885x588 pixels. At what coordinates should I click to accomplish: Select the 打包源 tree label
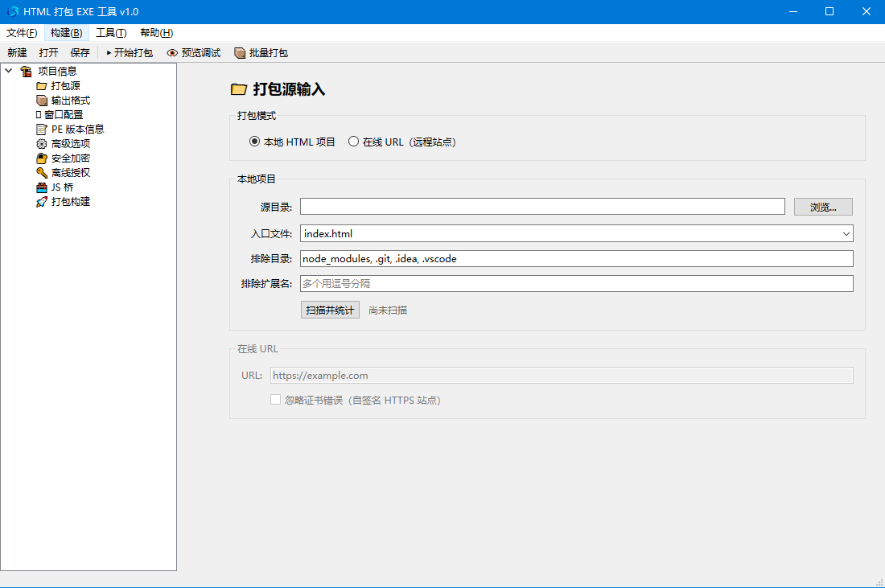click(x=65, y=86)
